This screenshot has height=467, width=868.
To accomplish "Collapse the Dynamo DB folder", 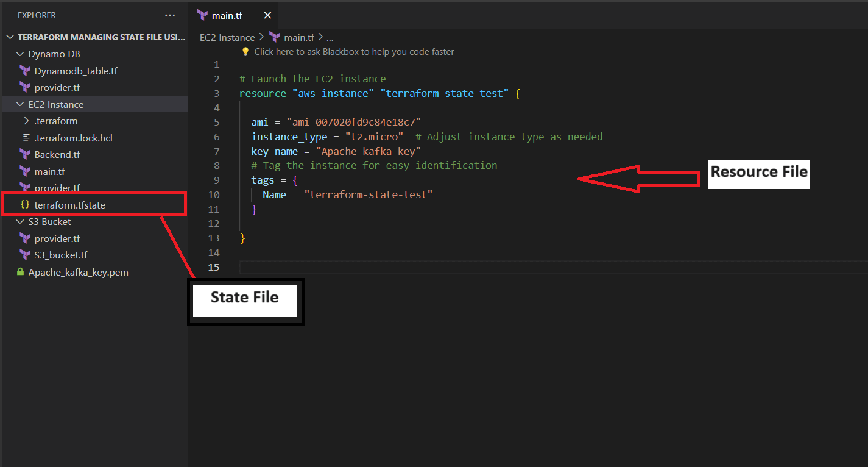I will pyautogui.click(x=20, y=54).
